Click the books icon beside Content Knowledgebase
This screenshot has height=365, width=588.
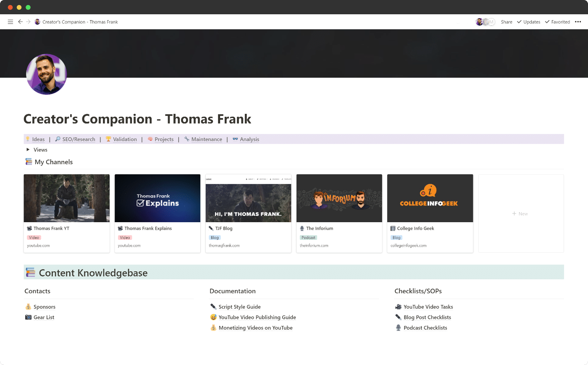(30, 272)
